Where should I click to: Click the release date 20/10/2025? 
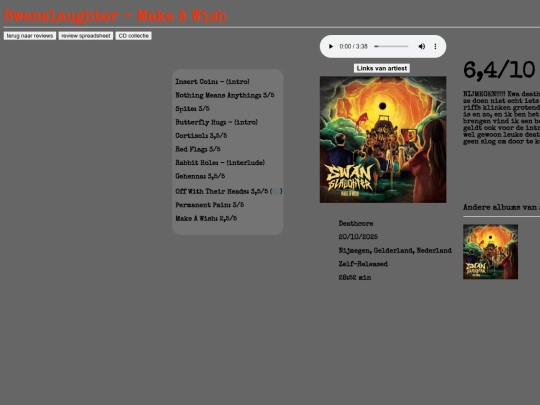pos(358,237)
